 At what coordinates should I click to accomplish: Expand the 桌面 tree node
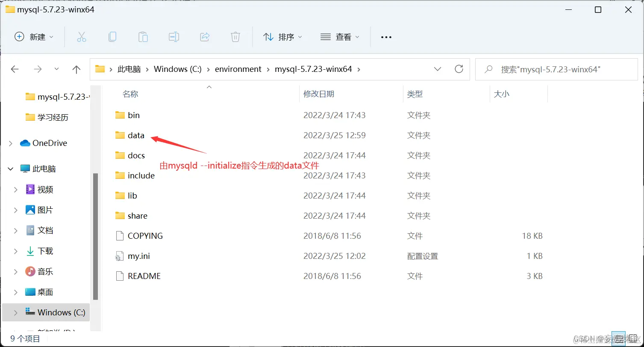pos(16,292)
